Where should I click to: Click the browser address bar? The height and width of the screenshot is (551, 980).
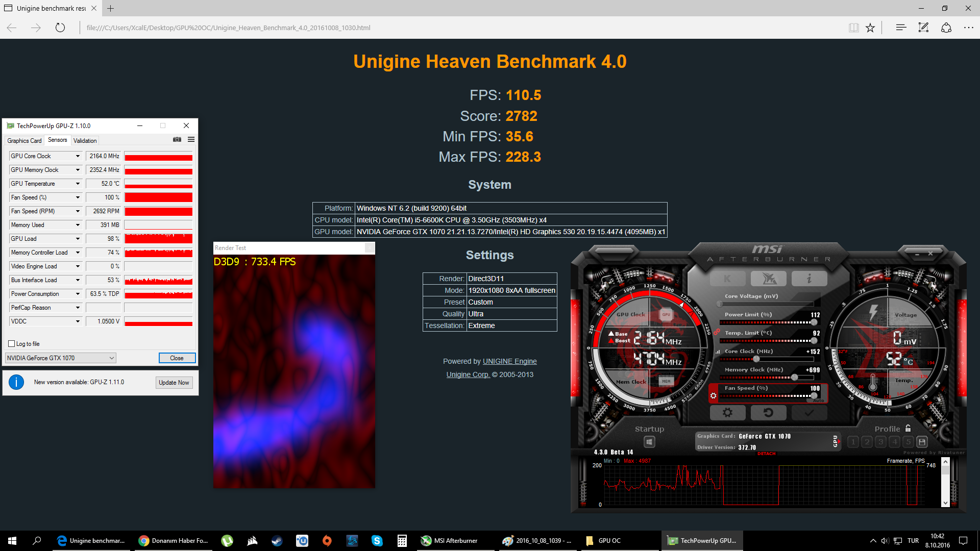pyautogui.click(x=459, y=28)
